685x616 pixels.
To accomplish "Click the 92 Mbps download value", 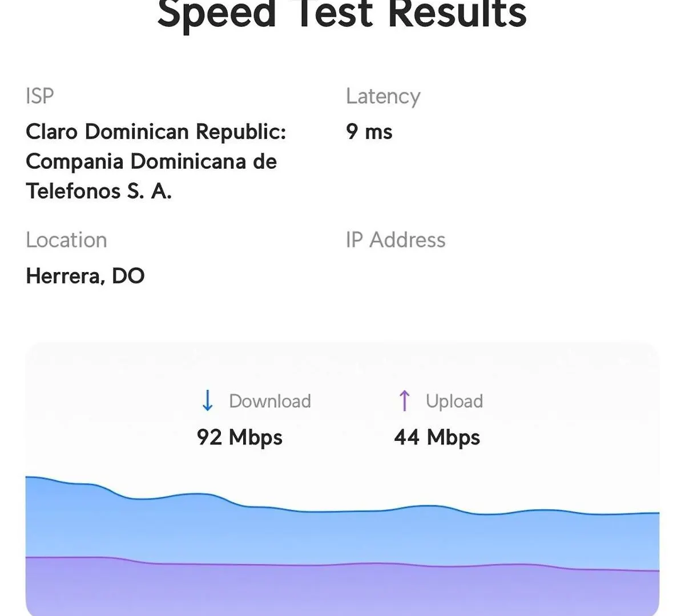I will tap(240, 437).
